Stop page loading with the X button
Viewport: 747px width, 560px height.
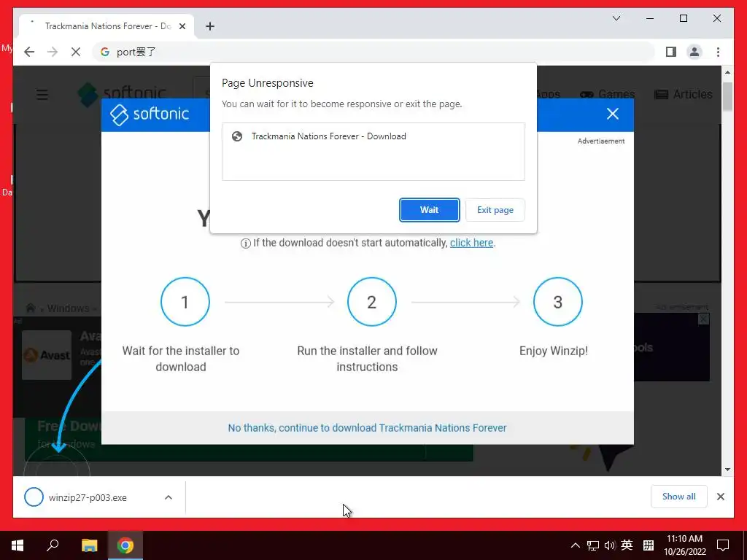tap(76, 52)
